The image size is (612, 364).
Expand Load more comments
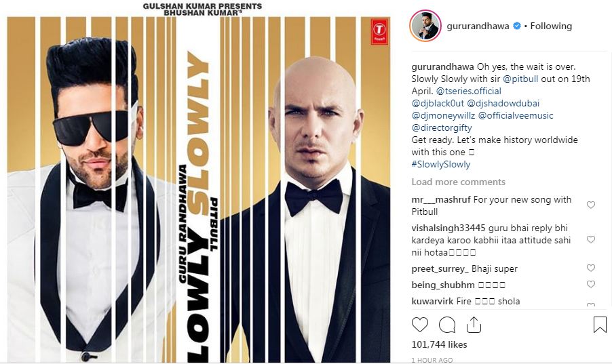coord(458,182)
